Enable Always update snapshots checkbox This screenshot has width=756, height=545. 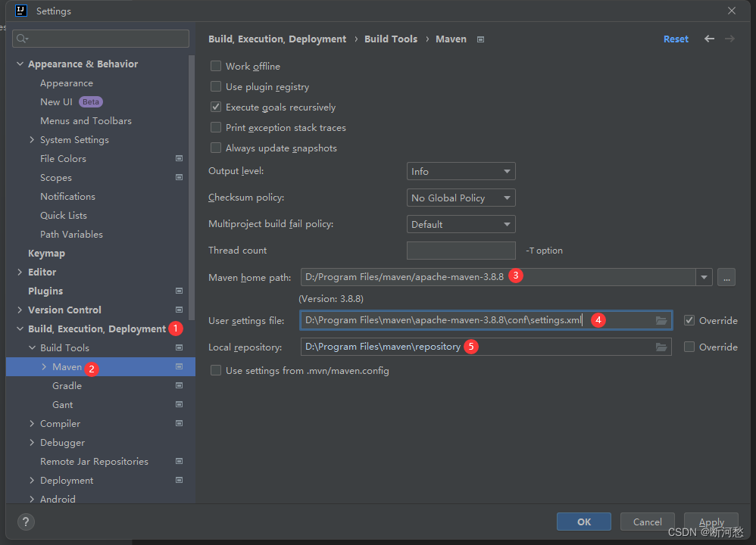[x=216, y=148]
